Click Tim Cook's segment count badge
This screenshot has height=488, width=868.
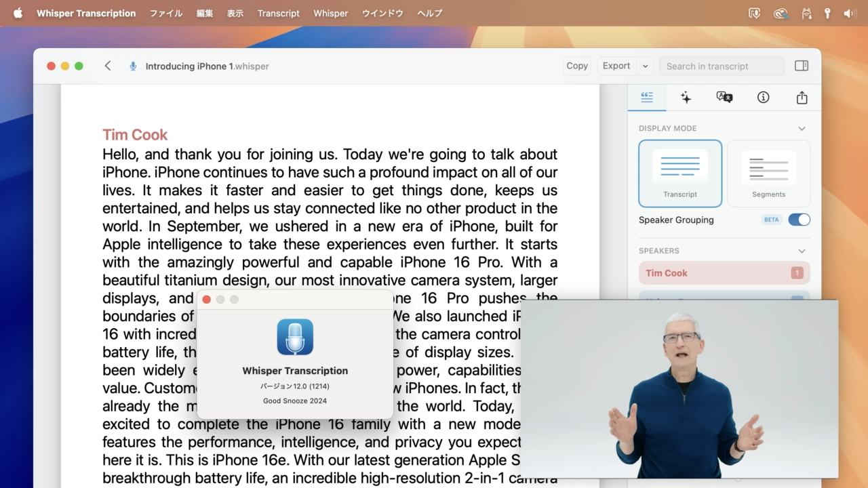(797, 273)
